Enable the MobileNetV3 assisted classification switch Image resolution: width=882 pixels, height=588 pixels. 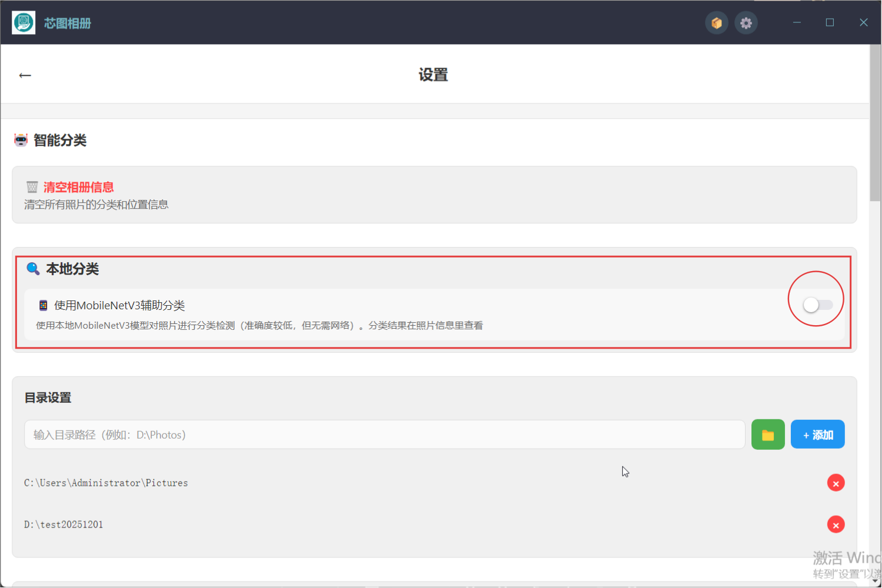pyautogui.click(x=817, y=305)
